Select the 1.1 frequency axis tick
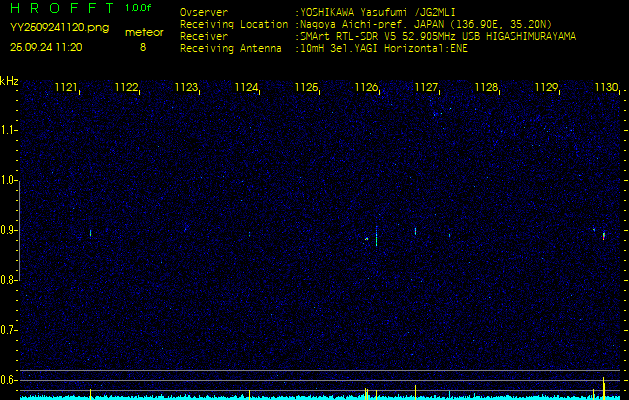This screenshot has height=400, width=629. point(8,130)
